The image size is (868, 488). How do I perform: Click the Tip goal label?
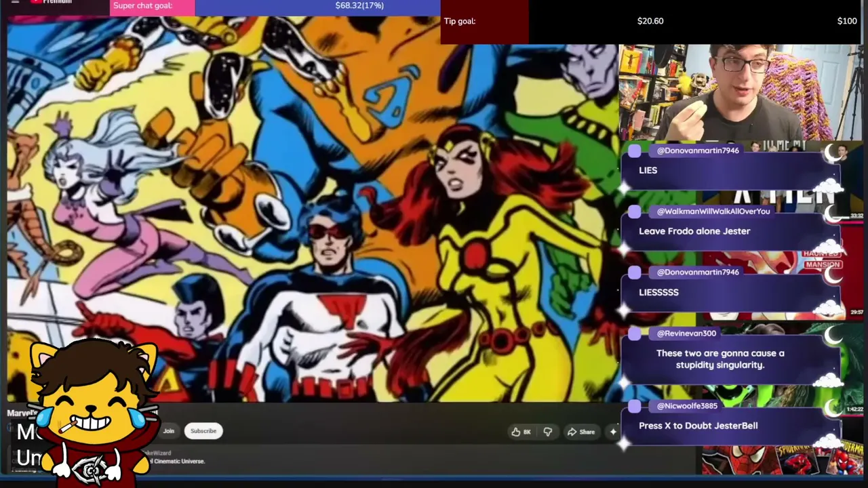pos(460,21)
